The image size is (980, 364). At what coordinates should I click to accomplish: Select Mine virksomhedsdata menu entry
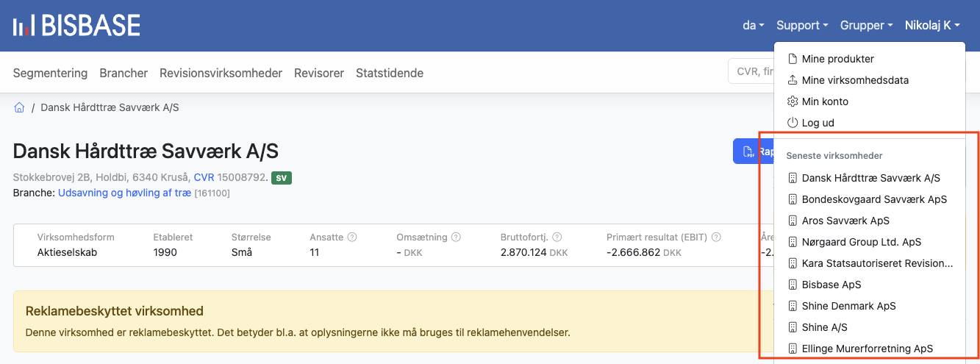click(x=854, y=80)
